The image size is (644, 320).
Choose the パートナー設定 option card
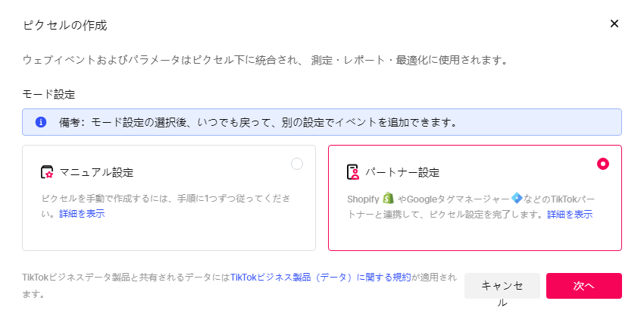[475, 198]
